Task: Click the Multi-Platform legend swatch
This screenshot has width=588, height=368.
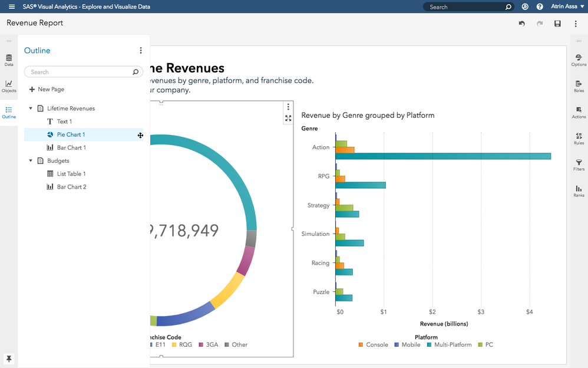Action: pyautogui.click(x=430, y=344)
